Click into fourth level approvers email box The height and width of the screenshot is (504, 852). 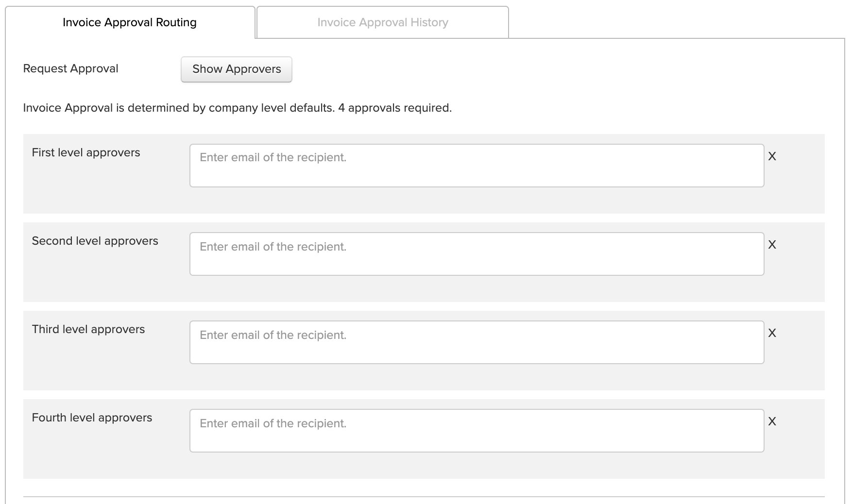pyautogui.click(x=477, y=431)
